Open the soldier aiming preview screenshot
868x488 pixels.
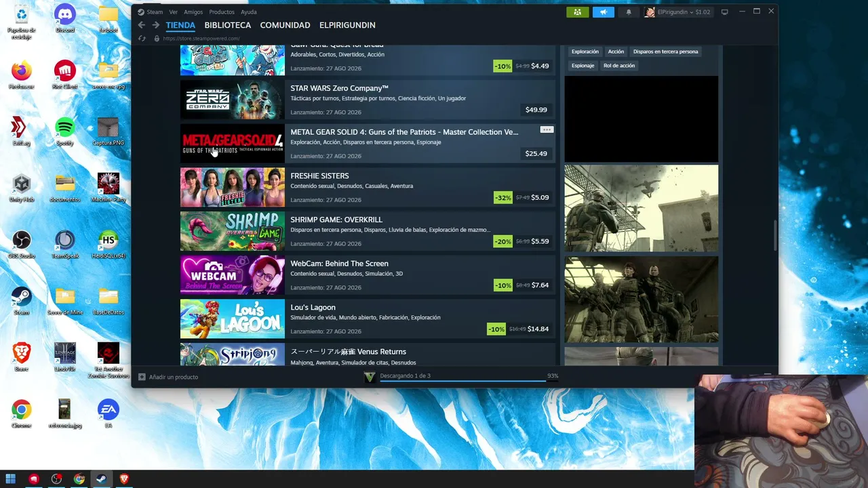coord(642,208)
